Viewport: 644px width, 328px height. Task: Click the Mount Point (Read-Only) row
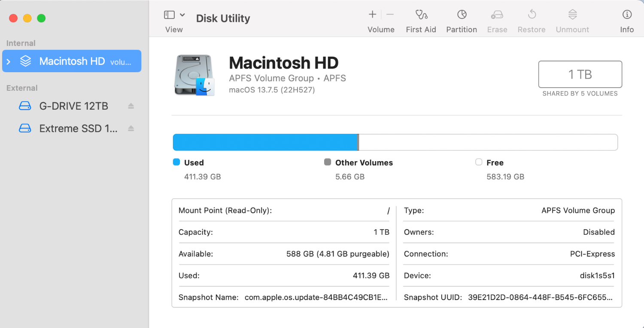284,211
